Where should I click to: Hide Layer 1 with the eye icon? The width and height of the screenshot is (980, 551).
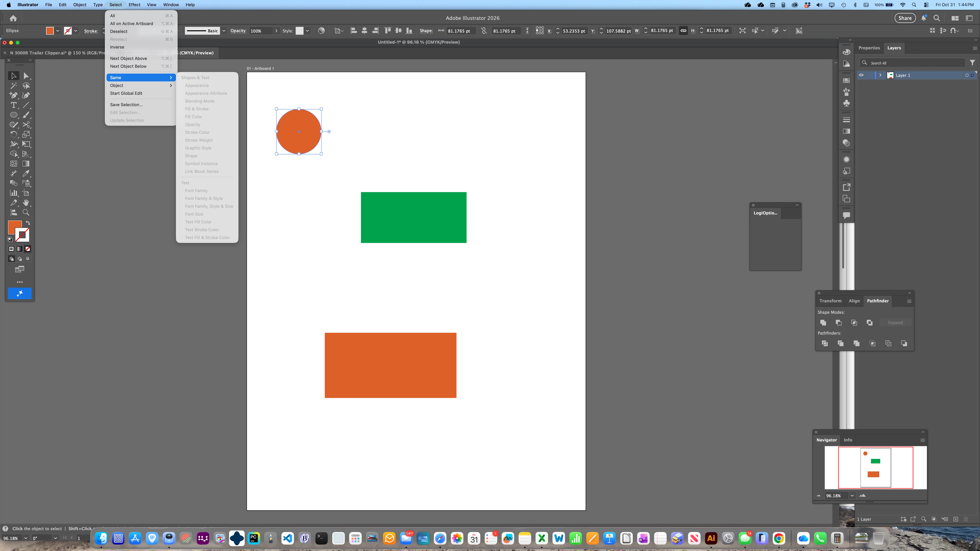[861, 75]
